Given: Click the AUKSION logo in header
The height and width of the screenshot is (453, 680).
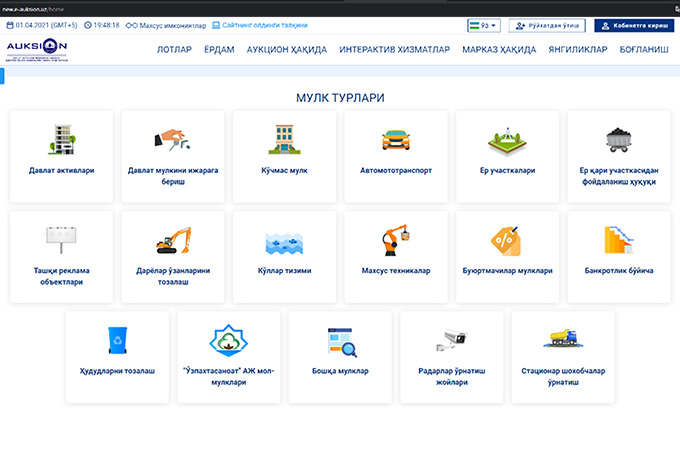Looking at the screenshot, I should [37, 51].
